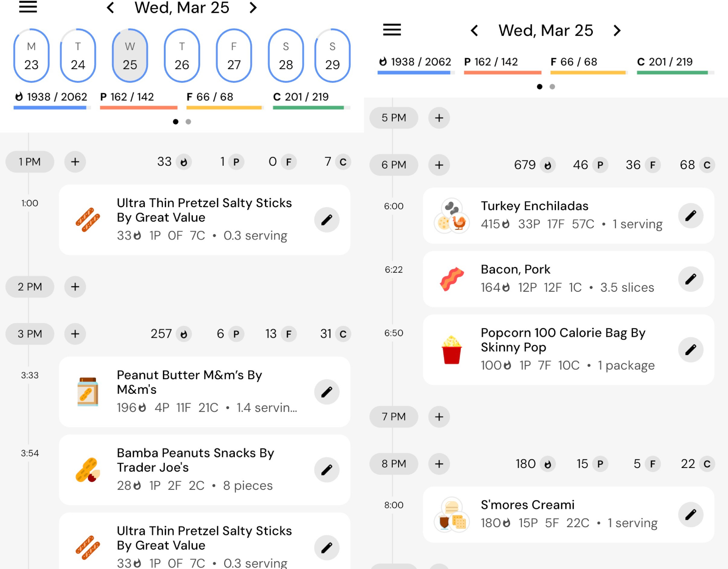Select the second page indicator dot on right panel
Viewport: 728px width, 569px height.
[x=552, y=86]
